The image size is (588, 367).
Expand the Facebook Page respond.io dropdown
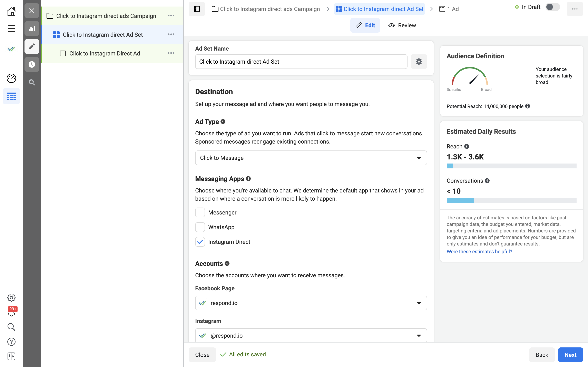click(419, 303)
